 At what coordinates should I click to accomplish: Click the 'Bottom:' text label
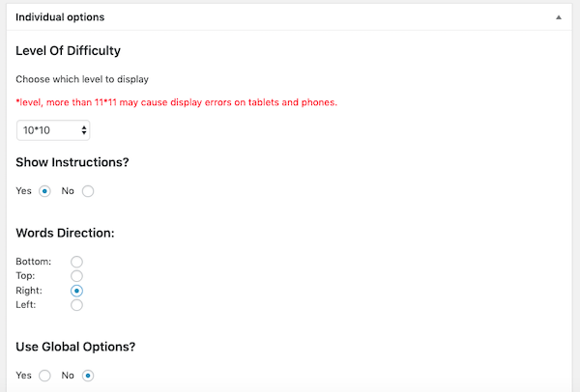click(x=34, y=262)
